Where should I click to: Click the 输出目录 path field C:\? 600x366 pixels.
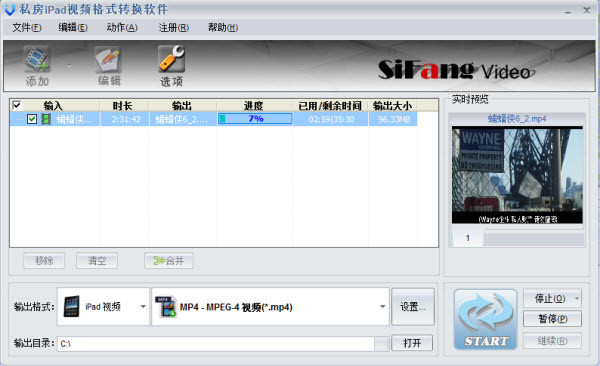[216, 343]
